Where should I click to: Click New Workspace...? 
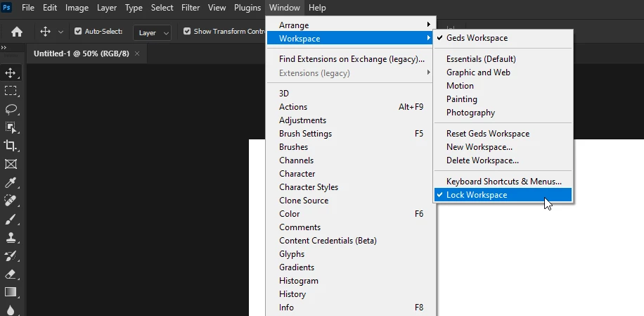tap(503, 147)
